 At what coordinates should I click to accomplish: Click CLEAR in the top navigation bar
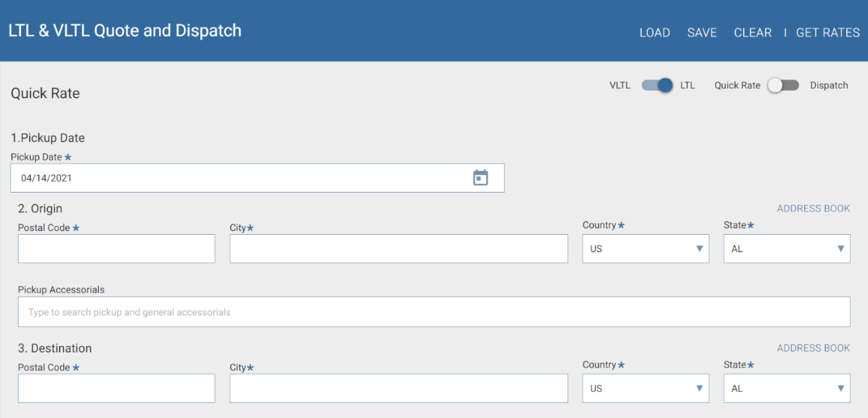coord(752,32)
